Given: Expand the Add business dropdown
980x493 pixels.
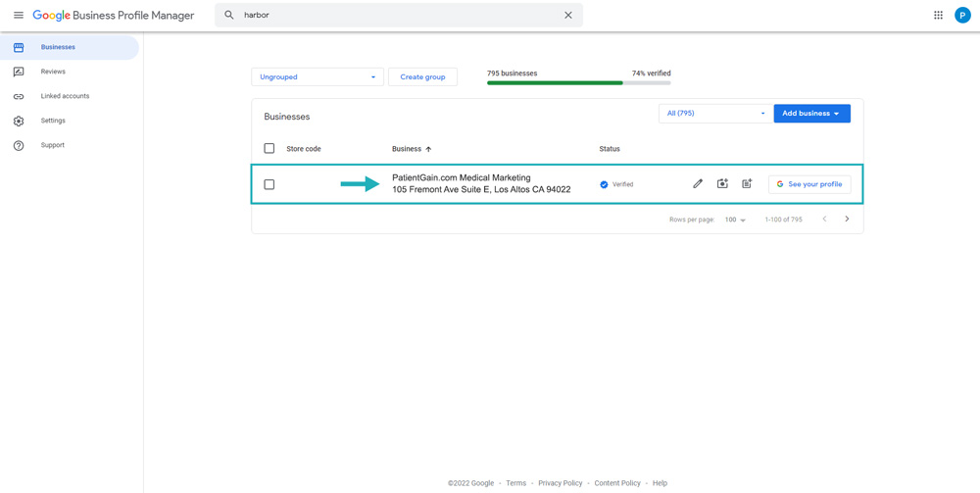Looking at the screenshot, I should tap(811, 113).
